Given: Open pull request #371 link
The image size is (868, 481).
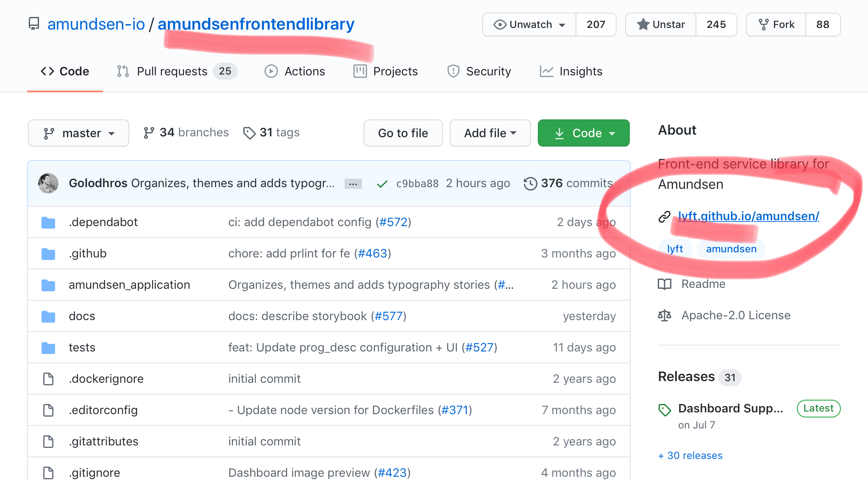Looking at the screenshot, I should (x=455, y=410).
